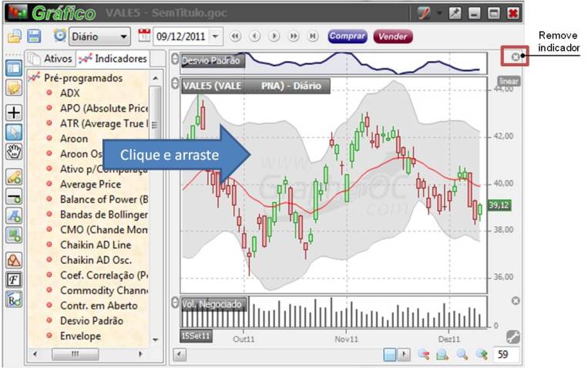Select the ATR (Average True indicator
The width and height of the screenshot is (588, 368).
(104, 123)
